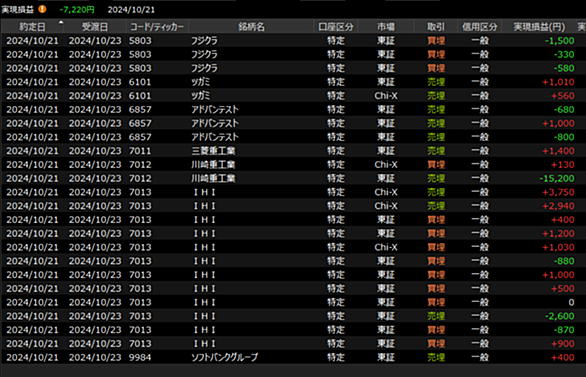Select the 三菱重工業 stock name
586x377 pixels.
pos(213,151)
